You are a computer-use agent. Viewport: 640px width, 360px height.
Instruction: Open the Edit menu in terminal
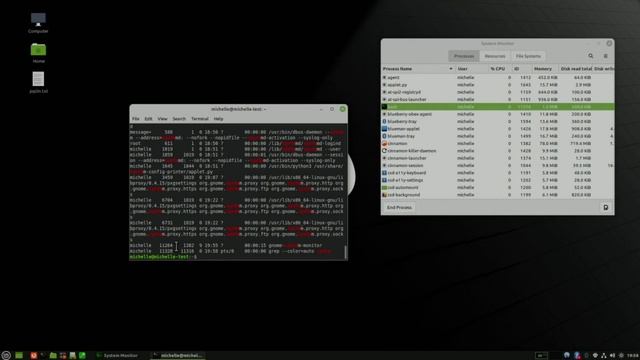click(148, 119)
